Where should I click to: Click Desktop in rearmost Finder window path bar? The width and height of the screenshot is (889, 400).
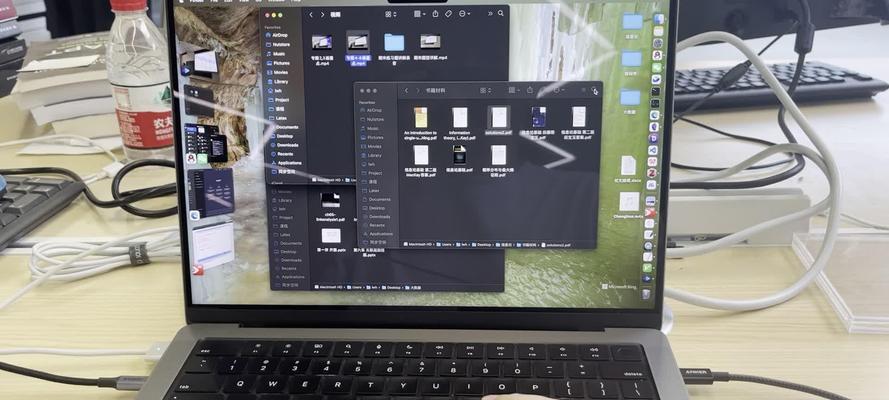point(391,287)
